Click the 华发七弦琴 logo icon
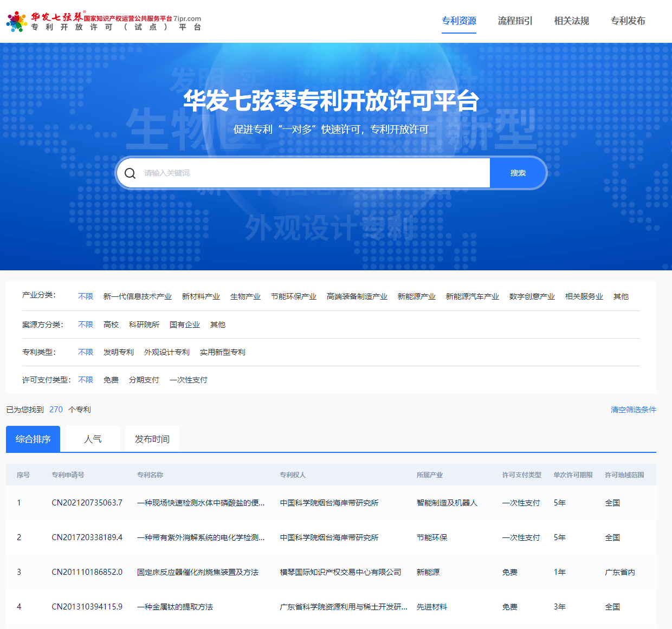 click(x=17, y=22)
